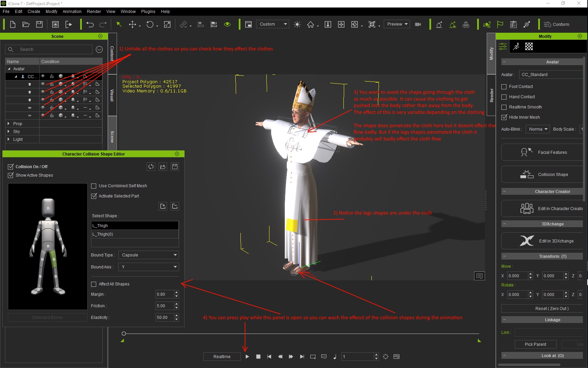This screenshot has height=368, width=588.
Task: Activate the Scale tool in the toolbar
Action: 167,24
